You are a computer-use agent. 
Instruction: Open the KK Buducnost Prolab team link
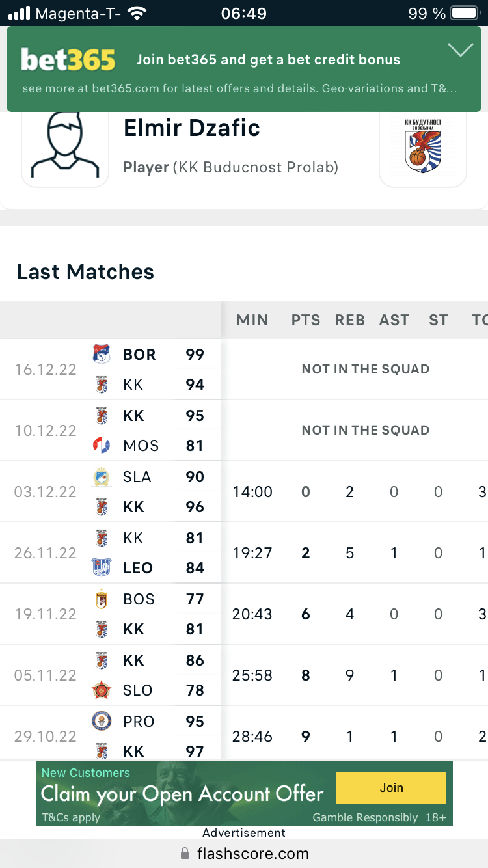coord(255,167)
